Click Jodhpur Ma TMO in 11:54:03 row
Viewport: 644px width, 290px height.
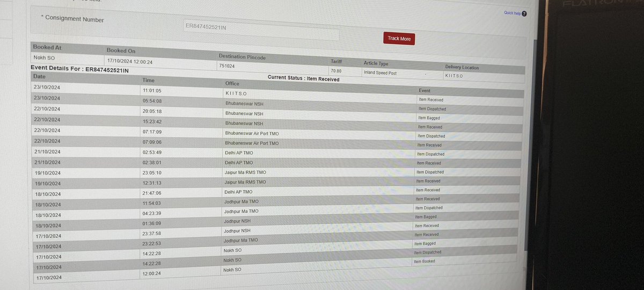pos(241,201)
